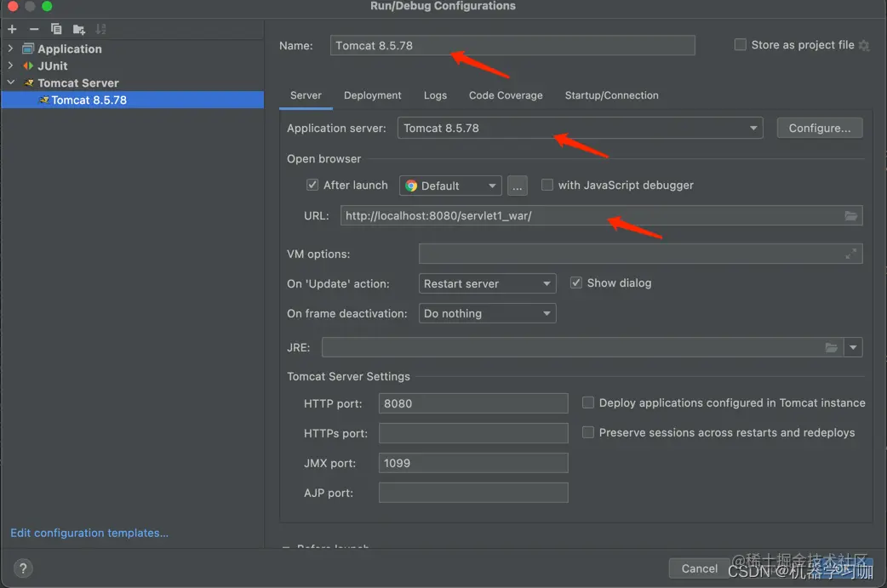Select JUnit item in tree
The image size is (887, 588).
53,66
